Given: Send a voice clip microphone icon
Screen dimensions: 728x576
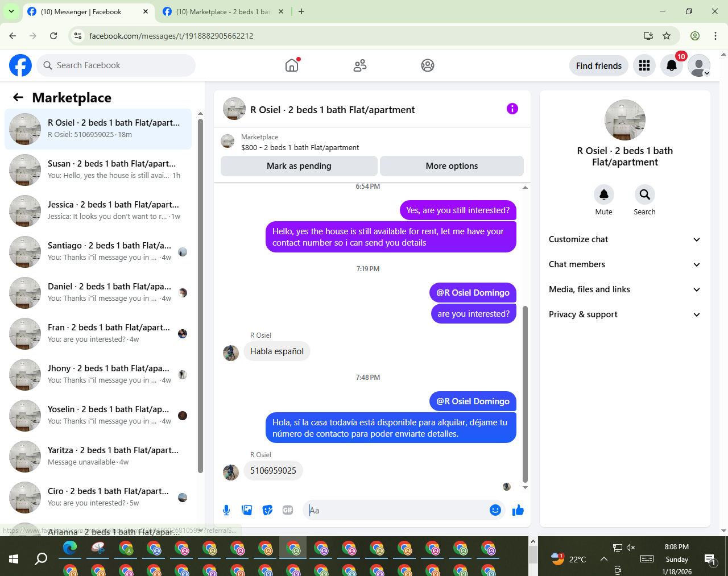Looking at the screenshot, I should (x=226, y=510).
